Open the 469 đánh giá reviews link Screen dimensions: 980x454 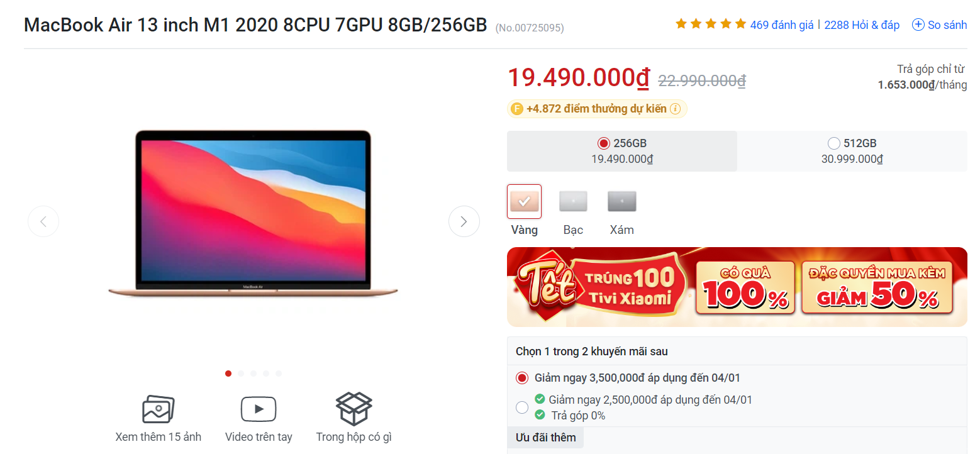click(x=782, y=25)
